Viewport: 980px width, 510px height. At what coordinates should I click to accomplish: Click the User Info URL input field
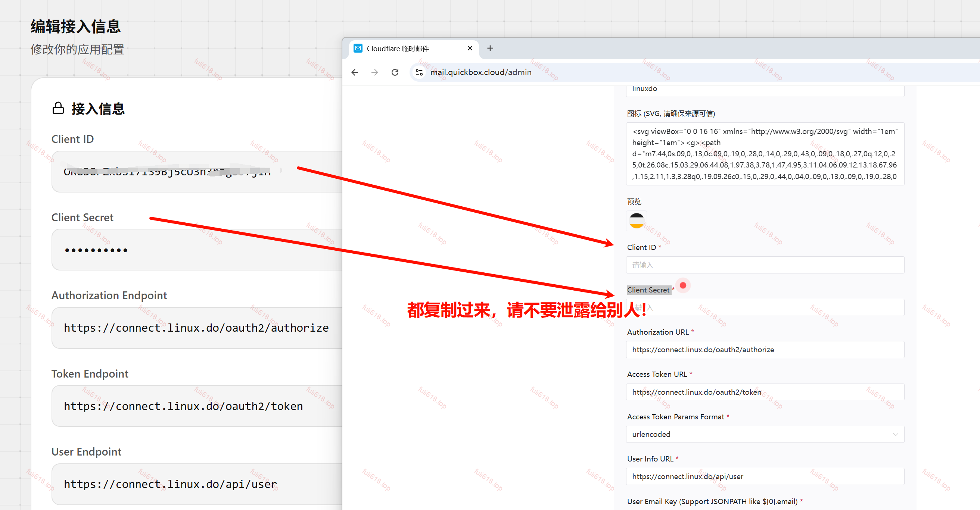tap(765, 476)
